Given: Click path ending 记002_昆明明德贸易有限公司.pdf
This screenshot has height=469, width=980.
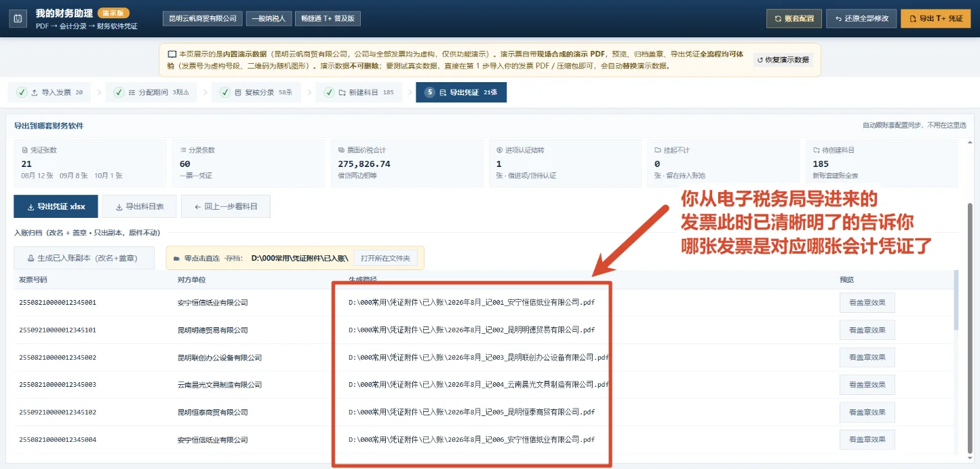Looking at the screenshot, I should click(471, 330).
